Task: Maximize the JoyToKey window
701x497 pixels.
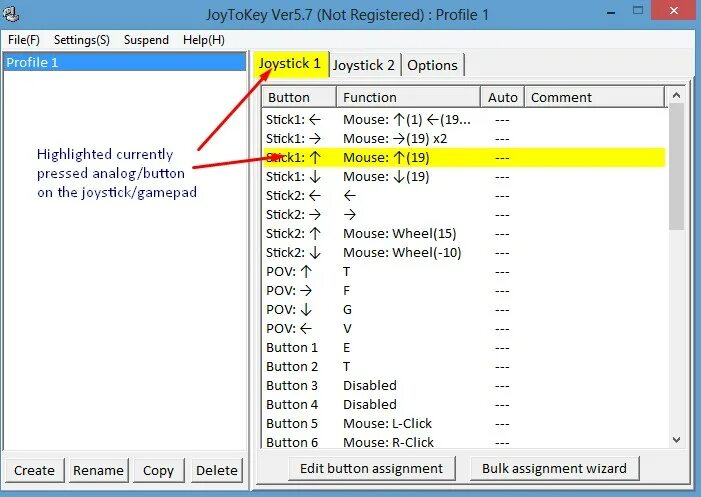Action: [x=638, y=10]
